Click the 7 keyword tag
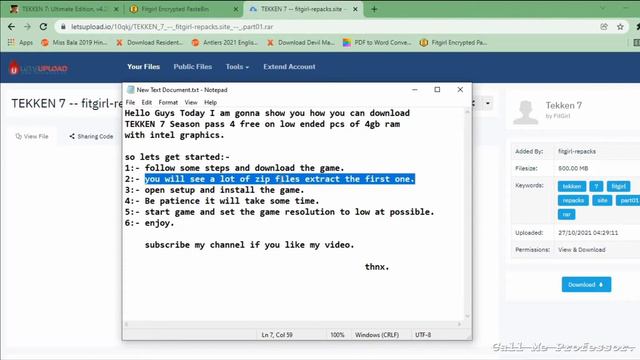This screenshot has width=640, height=360. [596, 187]
